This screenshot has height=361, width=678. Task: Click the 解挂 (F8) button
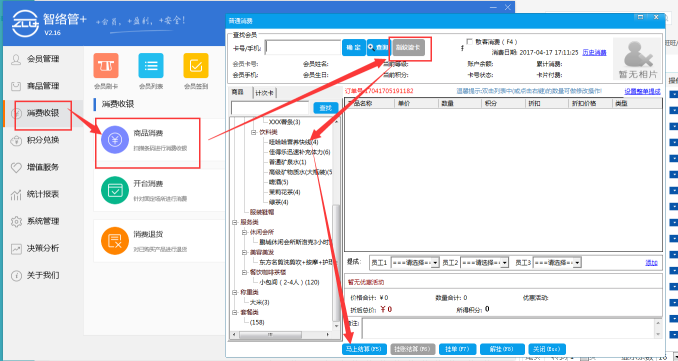pos(502,349)
